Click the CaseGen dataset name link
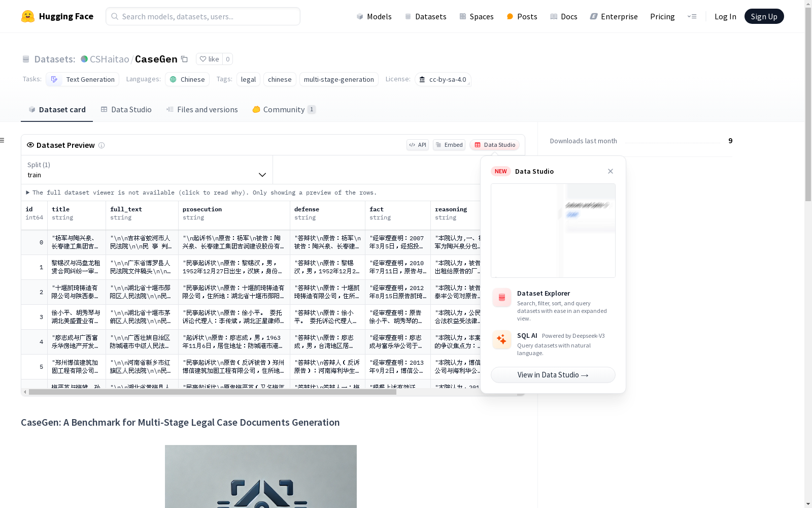 (156, 59)
